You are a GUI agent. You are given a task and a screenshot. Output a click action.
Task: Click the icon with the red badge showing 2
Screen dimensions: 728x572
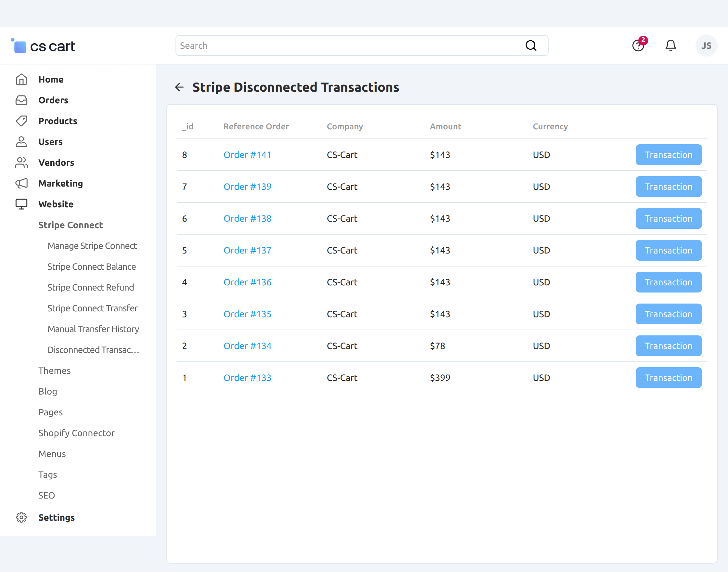pos(638,45)
